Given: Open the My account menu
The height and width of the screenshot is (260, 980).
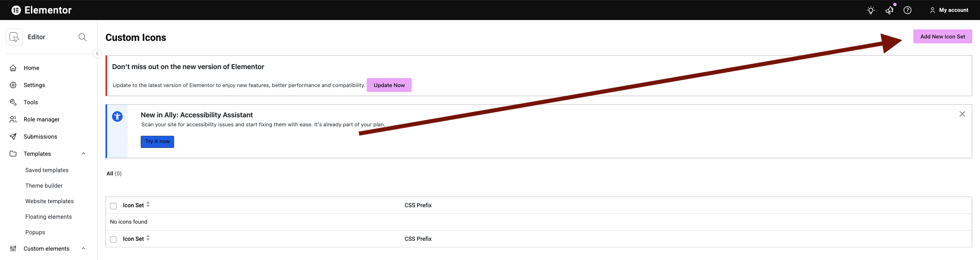Looking at the screenshot, I should (x=949, y=10).
